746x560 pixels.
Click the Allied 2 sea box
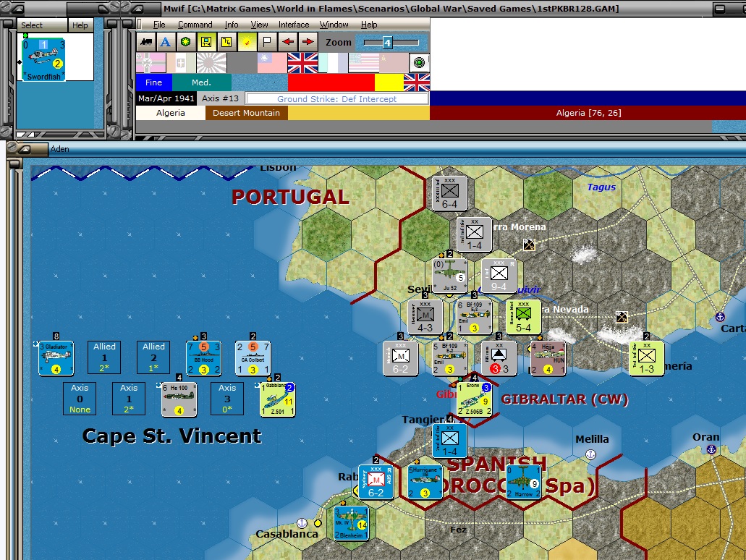point(153,357)
